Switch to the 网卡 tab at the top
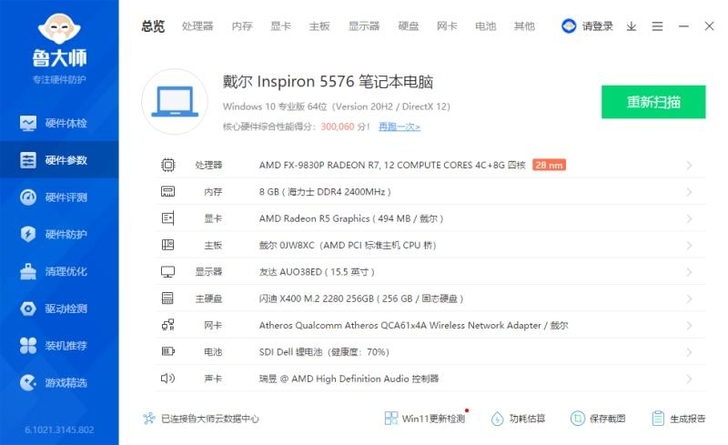Viewport: 728px width, 445px height. coord(447,26)
